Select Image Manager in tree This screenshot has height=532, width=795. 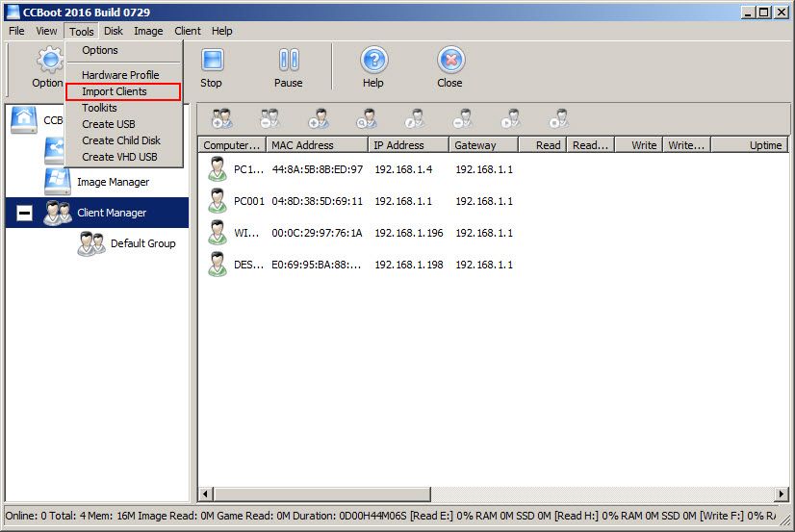113,182
